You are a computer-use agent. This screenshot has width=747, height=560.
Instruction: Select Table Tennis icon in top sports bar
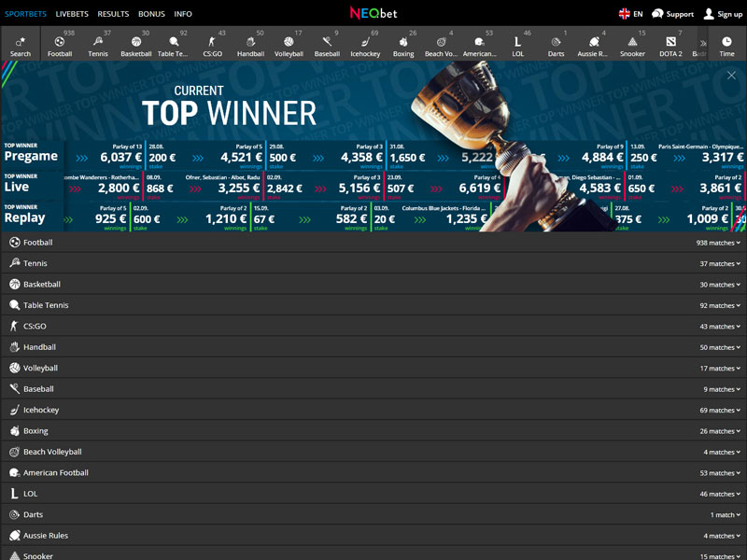[x=174, y=42]
